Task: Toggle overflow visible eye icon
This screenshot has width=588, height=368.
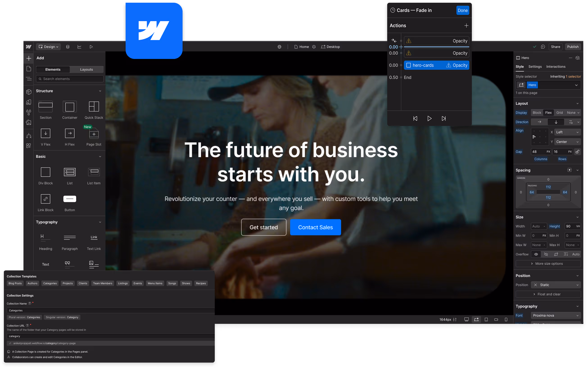Action: coord(536,254)
